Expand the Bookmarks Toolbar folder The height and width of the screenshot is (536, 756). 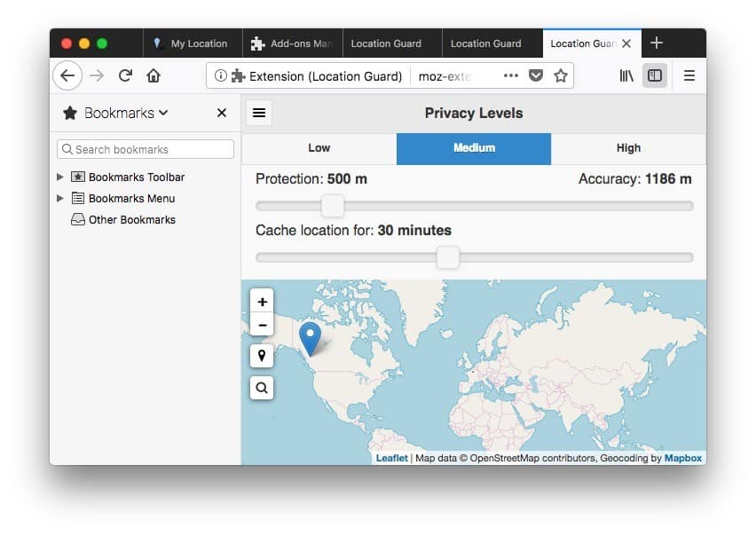[60, 177]
